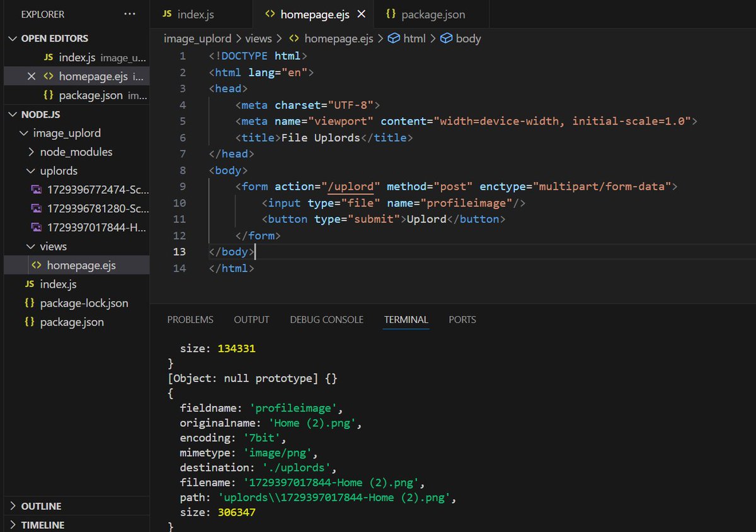Click line number 9 in the gutter
Image resolution: width=756 pixels, height=532 pixels.
(x=183, y=186)
